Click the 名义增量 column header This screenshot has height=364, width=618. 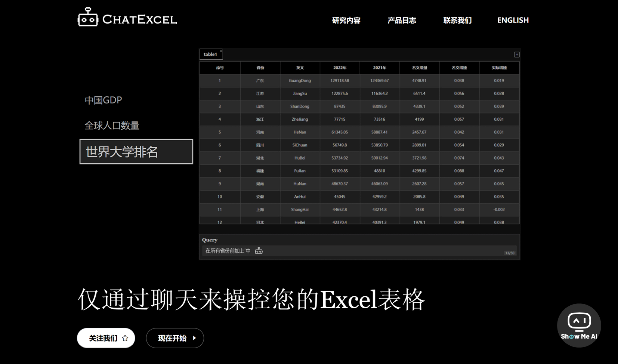[x=419, y=68]
